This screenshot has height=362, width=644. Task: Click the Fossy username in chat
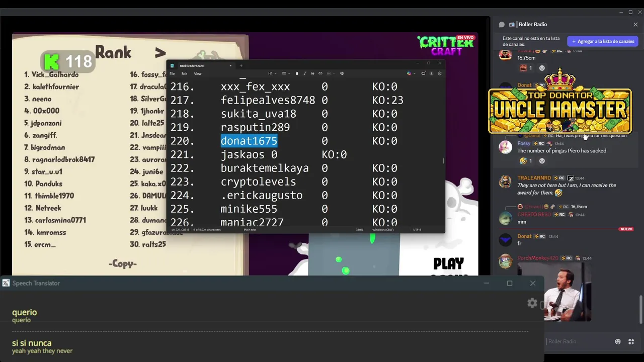pyautogui.click(x=524, y=143)
